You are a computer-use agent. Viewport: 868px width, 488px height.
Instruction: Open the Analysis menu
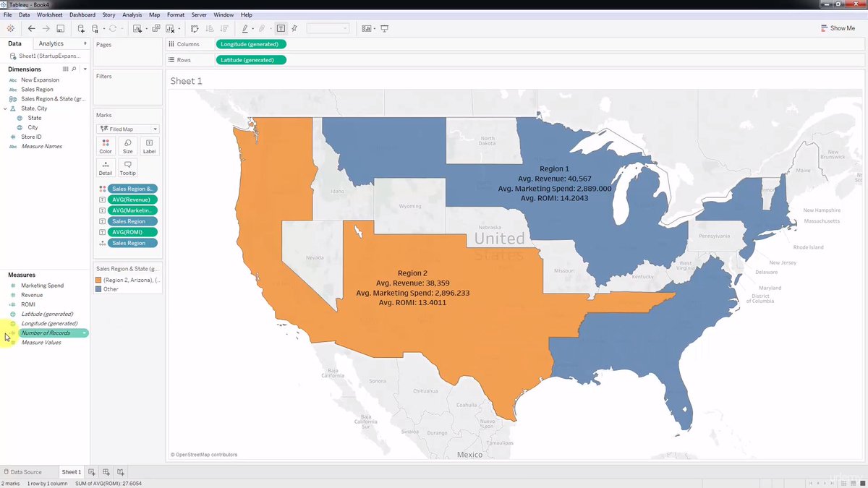132,14
